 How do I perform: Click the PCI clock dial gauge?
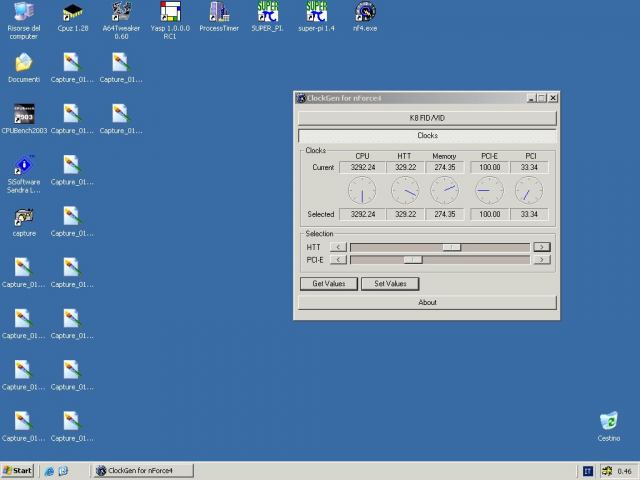pos(529,191)
